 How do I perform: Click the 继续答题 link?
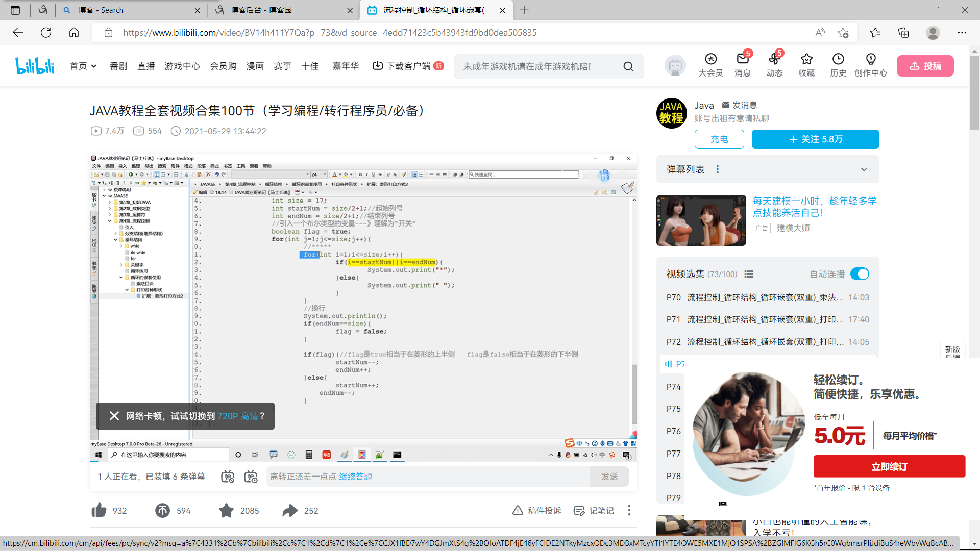coord(355,477)
